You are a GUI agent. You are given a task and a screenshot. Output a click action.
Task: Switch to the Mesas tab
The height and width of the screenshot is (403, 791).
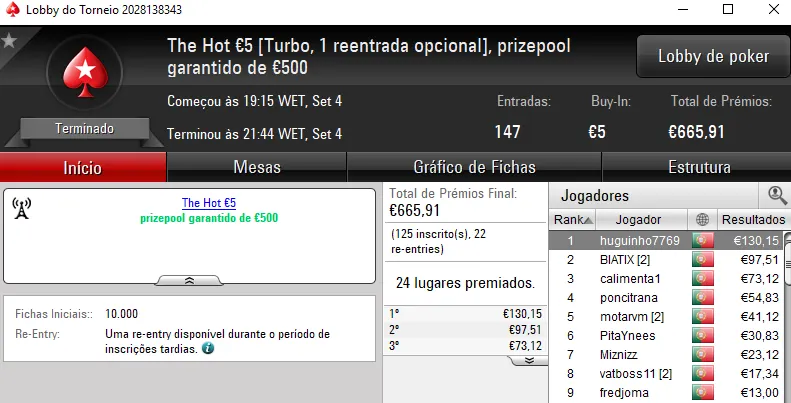pyautogui.click(x=256, y=167)
